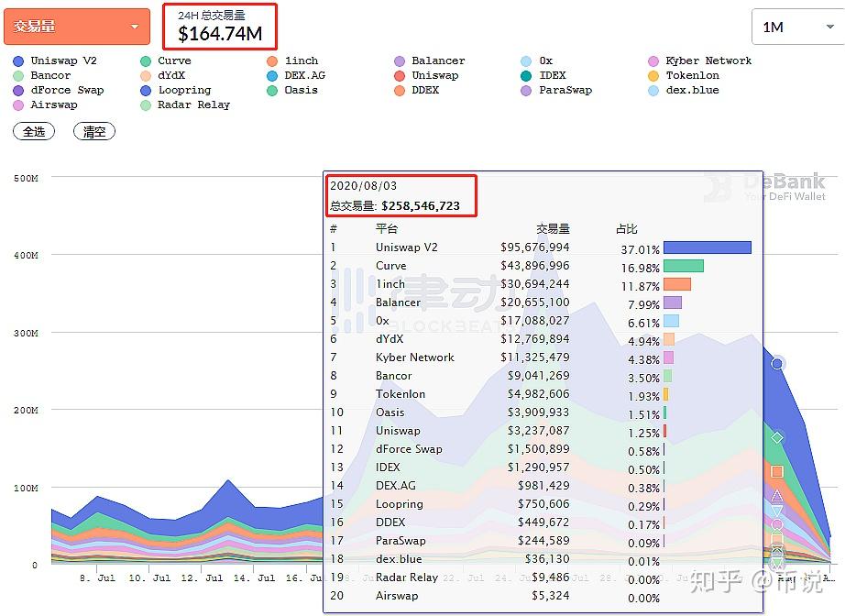Click DEX.AG amount $981,429 in tooltip
This screenshot has width=845, height=616.
543,486
